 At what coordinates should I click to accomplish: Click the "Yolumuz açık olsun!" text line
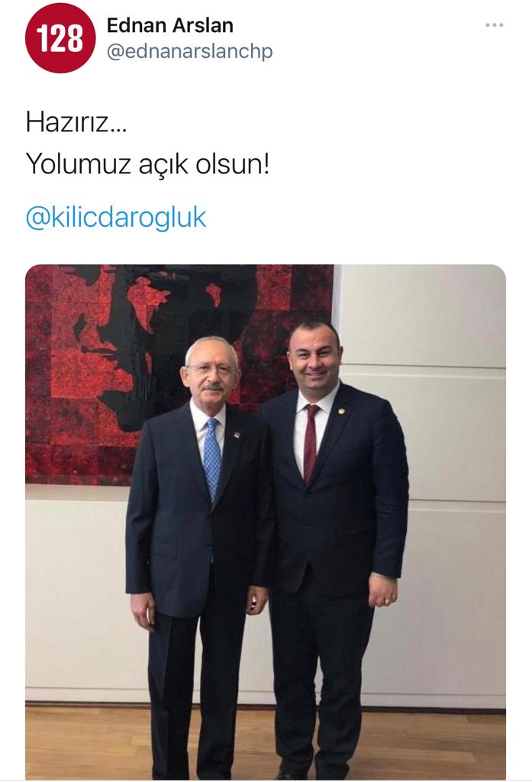147,164
